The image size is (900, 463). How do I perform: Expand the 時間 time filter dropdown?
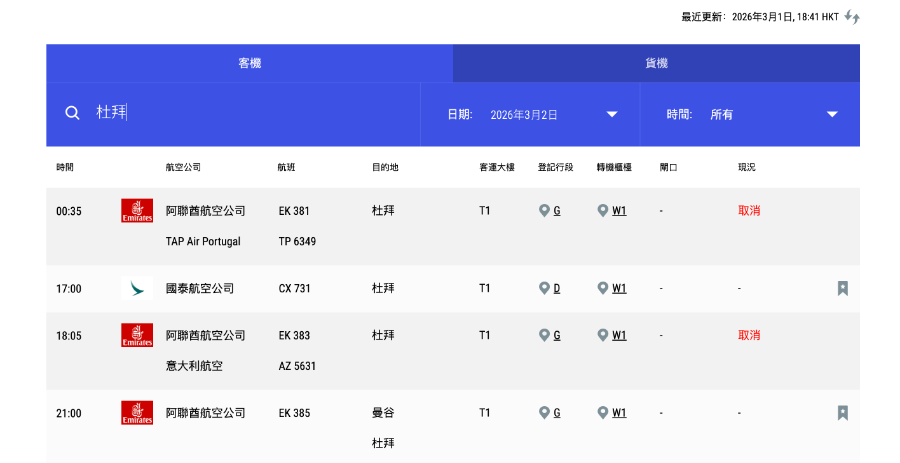(831, 115)
